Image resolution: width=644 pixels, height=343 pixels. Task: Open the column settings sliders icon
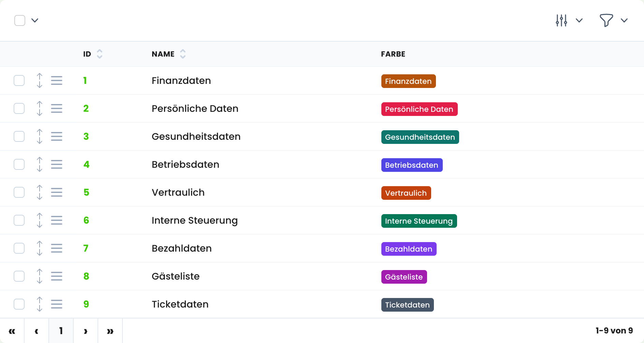pyautogui.click(x=561, y=20)
